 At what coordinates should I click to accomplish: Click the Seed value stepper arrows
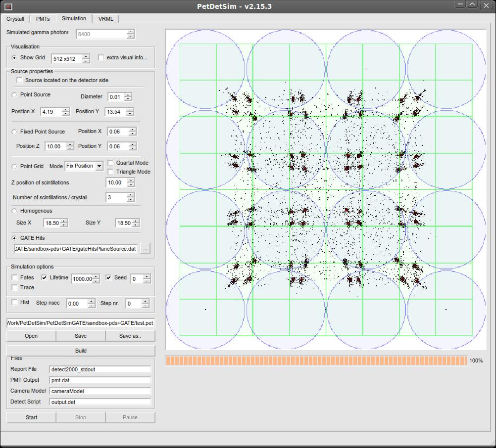click(147, 279)
